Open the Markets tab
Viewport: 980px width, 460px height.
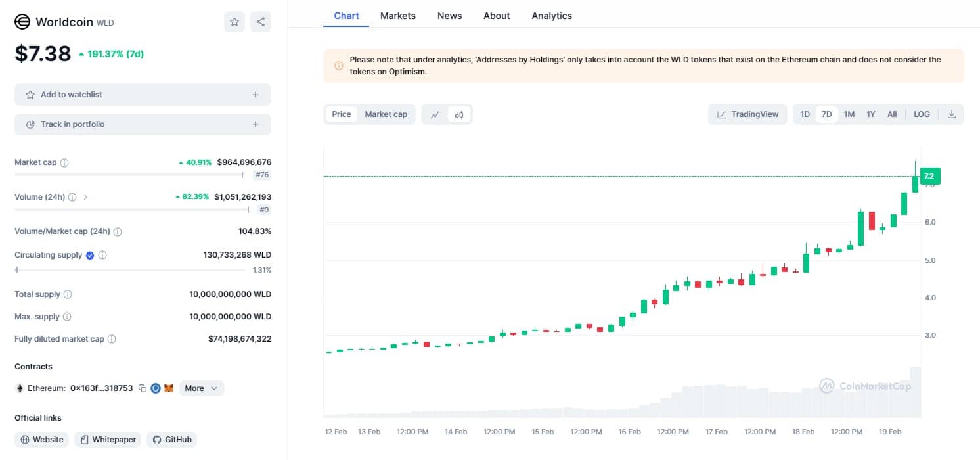pos(397,16)
